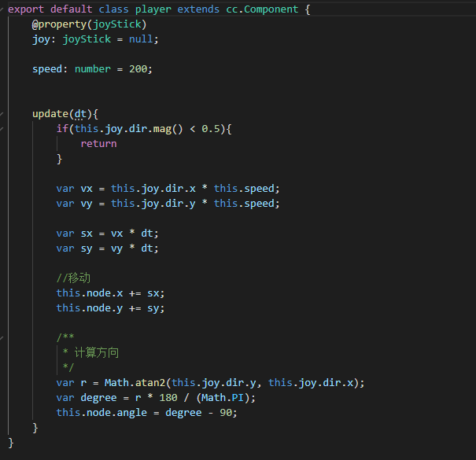The image size is (476, 460).
Task: Click "speed" at the end of the var vy line
Action: click(x=260, y=204)
